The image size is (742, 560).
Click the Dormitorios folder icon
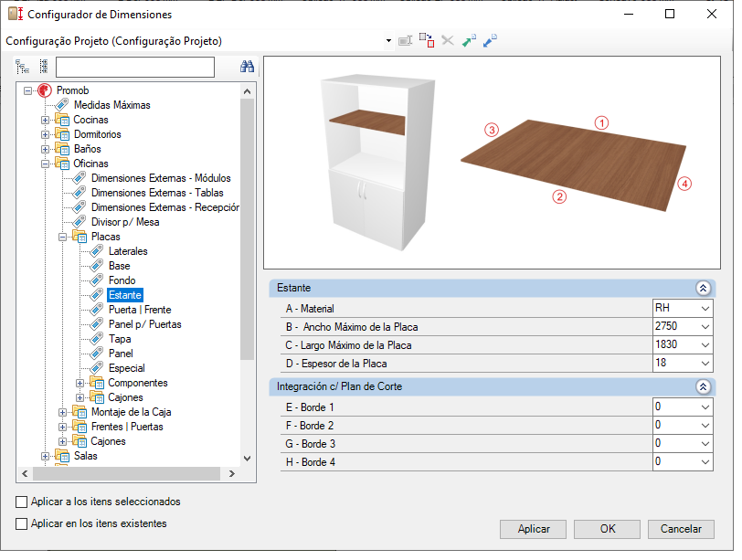click(x=62, y=134)
